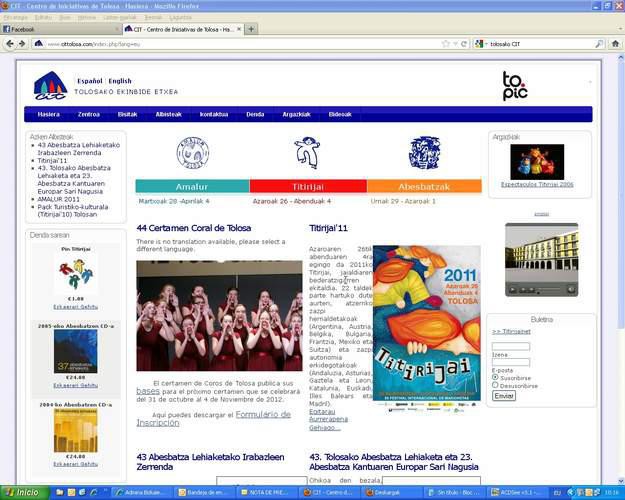
Task: Open the Formulario de Inscripción link
Action: tap(214, 419)
